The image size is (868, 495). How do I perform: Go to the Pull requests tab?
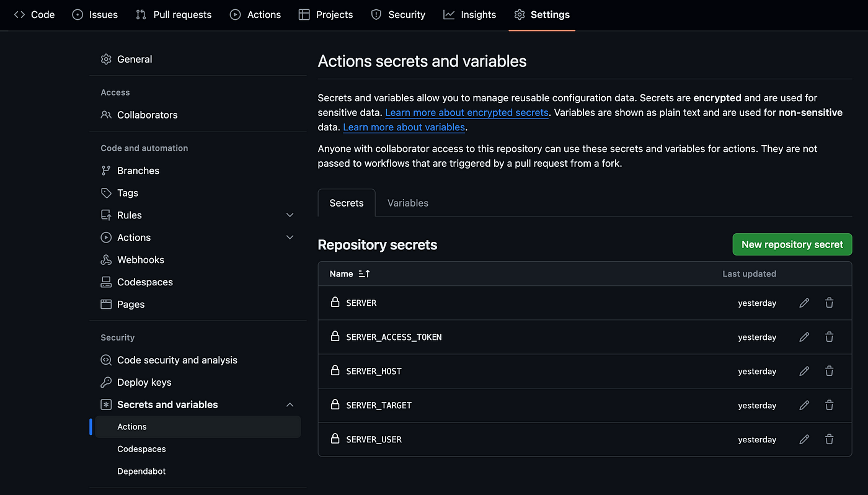(174, 14)
